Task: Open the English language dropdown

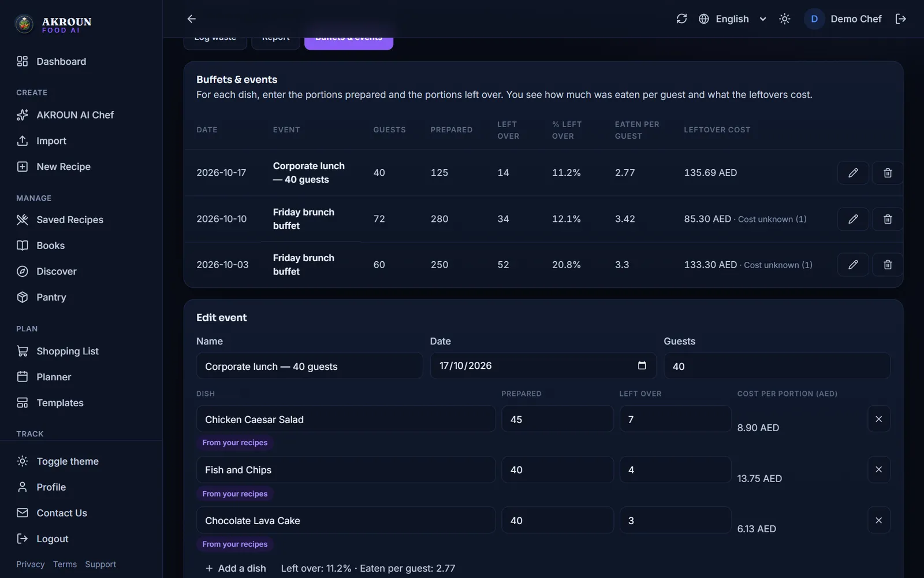Action: point(732,19)
